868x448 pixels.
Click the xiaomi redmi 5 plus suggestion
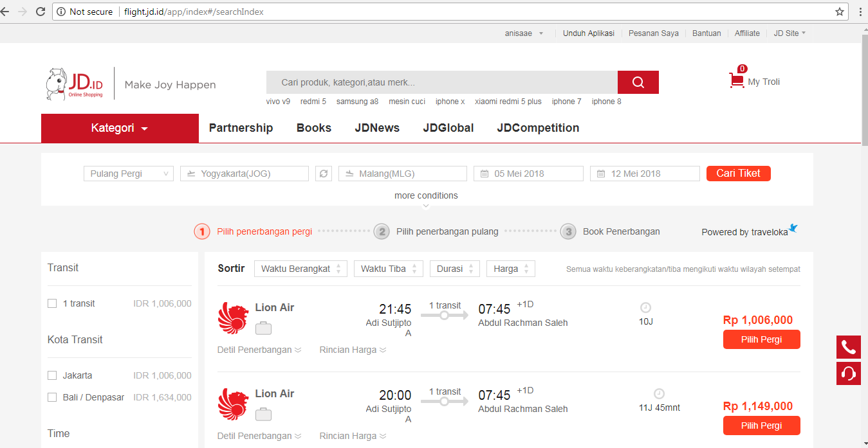(x=508, y=102)
